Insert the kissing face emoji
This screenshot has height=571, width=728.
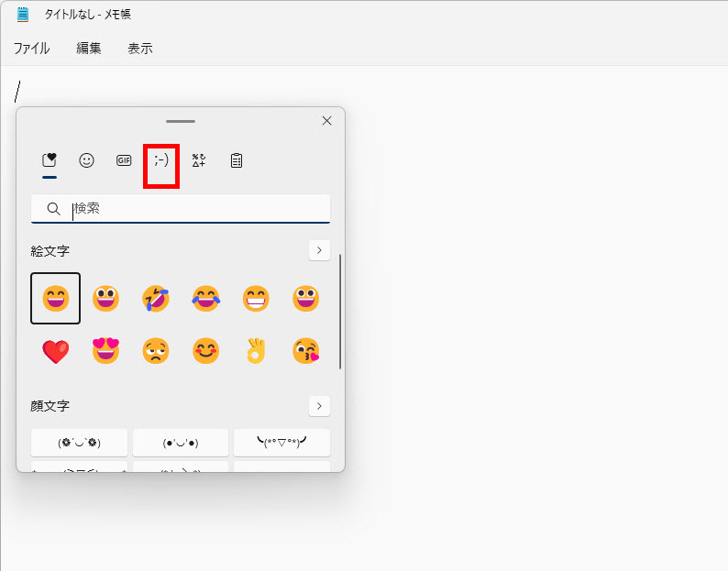pyautogui.click(x=305, y=351)
